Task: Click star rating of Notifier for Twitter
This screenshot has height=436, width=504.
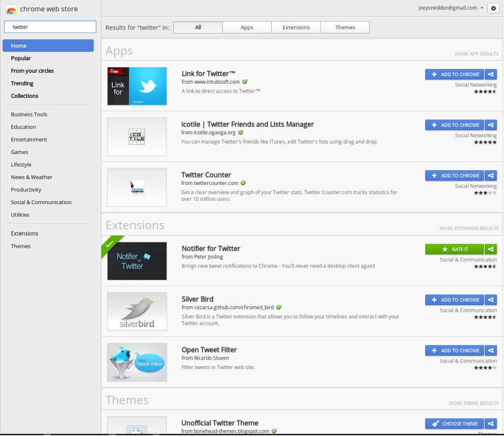Action: click(485, 266)
